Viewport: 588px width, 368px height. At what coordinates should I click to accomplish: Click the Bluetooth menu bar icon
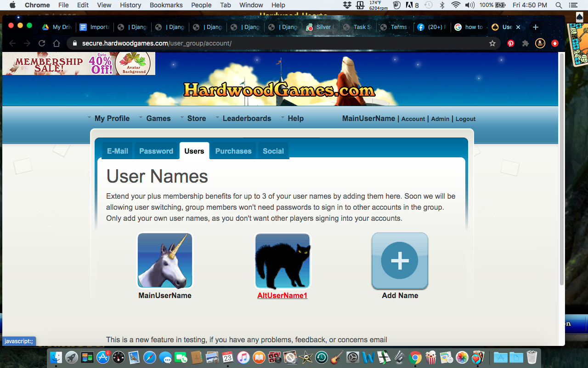pyautogui.click(x=442, y=5)
